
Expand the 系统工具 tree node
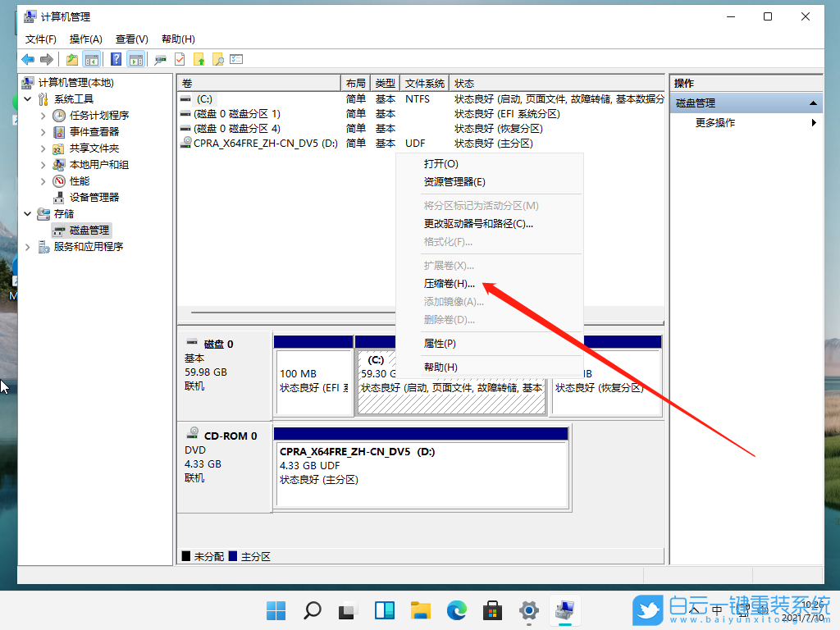tap(27, 98)
